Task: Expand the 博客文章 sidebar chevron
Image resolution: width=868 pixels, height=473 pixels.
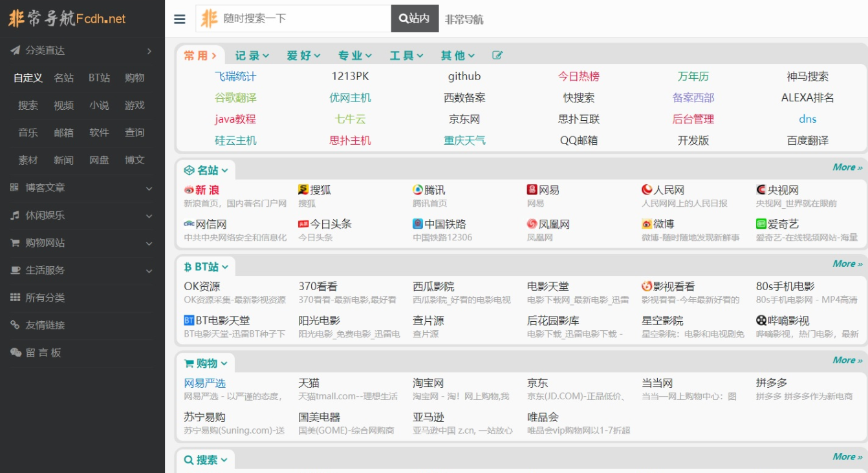Action: [x=149, y=188]
